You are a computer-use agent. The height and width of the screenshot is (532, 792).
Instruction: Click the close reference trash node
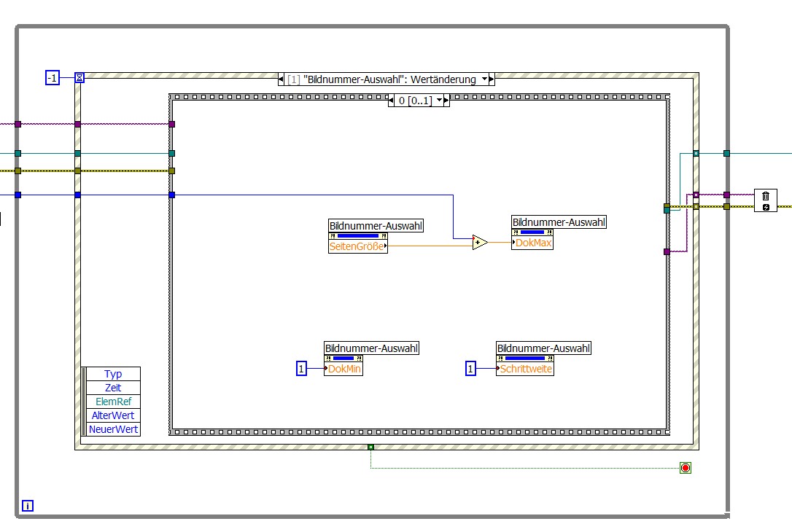click(x=766, y=200)
